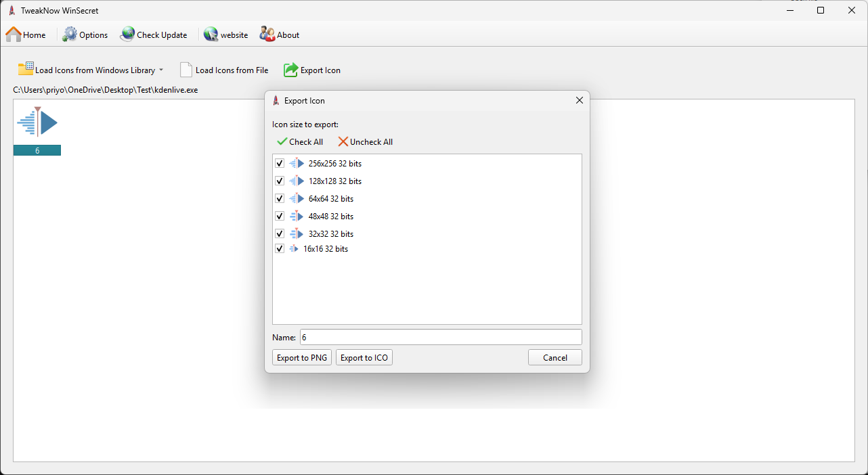Screen dimensions: 868x475
Task: Open Options via the gear icon
Action: pyautogui.click(x=70, y=35)
